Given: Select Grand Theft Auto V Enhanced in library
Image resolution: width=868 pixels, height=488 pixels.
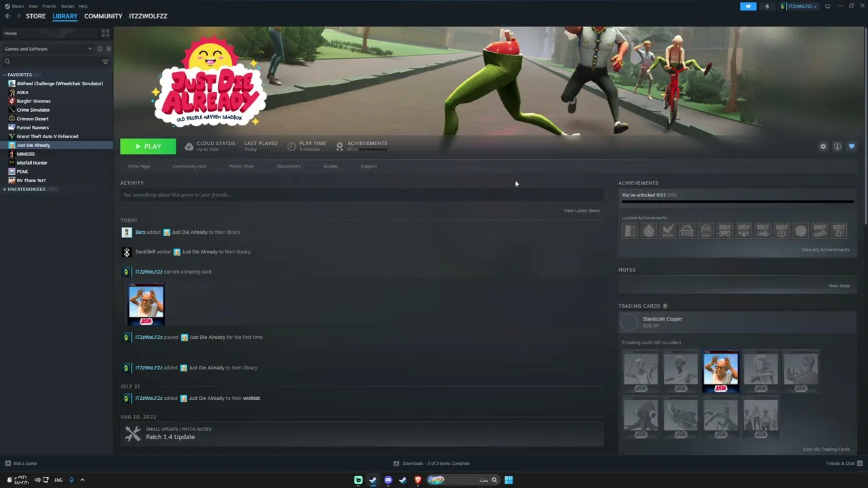Looking at the screenshot, I should [47, 136].
